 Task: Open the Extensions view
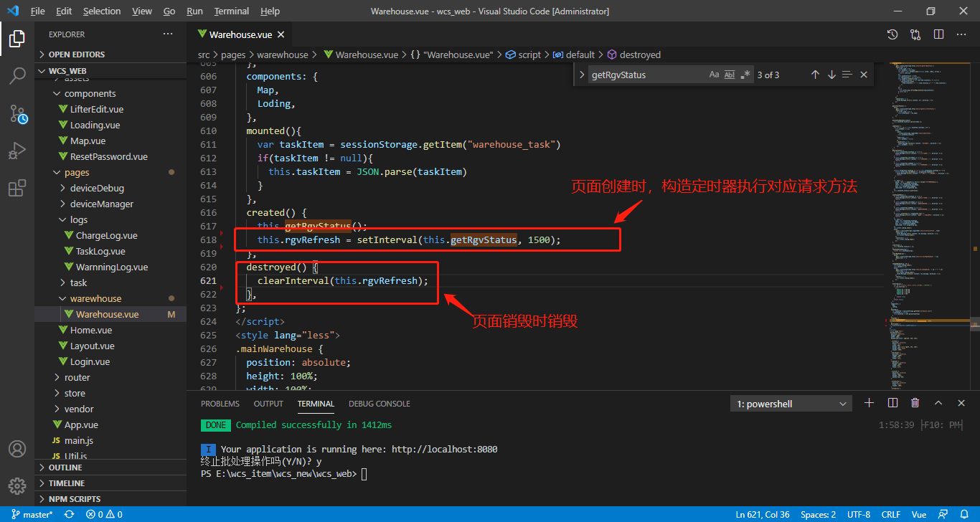[x=17, y=188]
